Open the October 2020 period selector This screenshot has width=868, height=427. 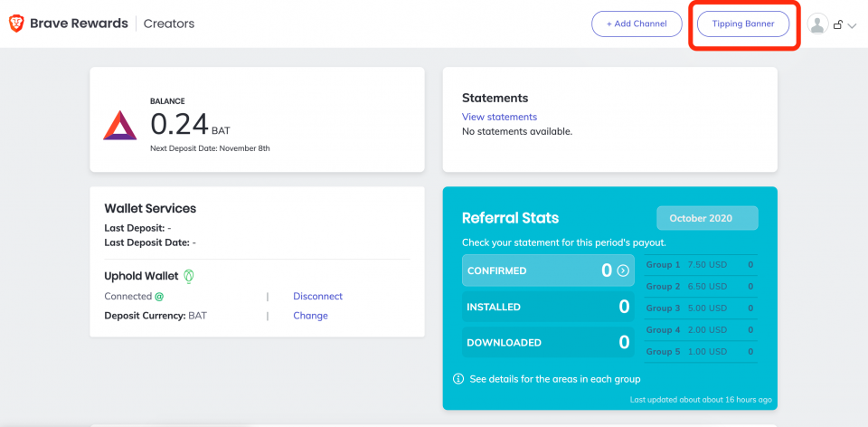point(707,218)
